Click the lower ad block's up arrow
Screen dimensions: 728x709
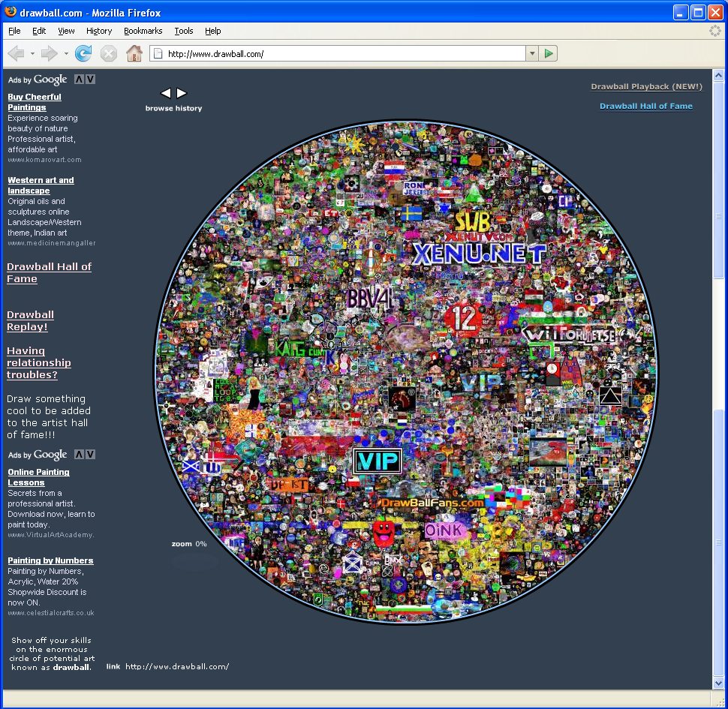(80, 454)
